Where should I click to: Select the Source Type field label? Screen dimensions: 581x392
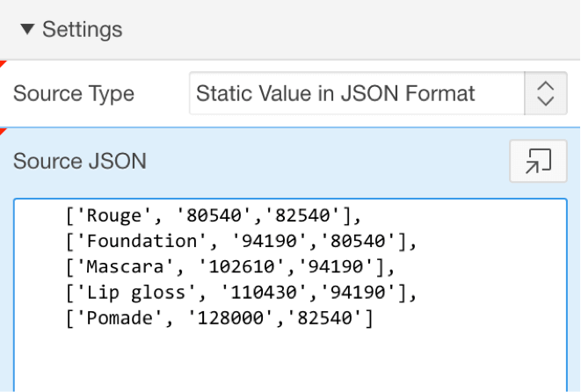[74, 93]
